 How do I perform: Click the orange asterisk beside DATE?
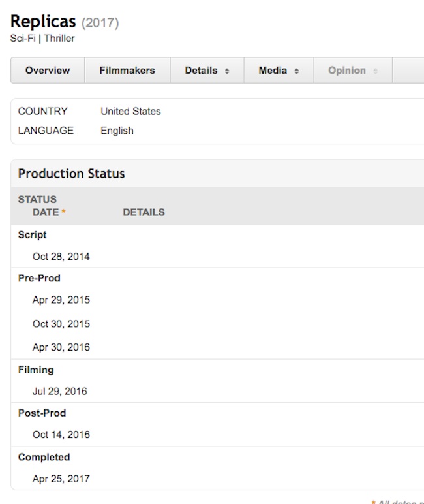click(63, 213)
